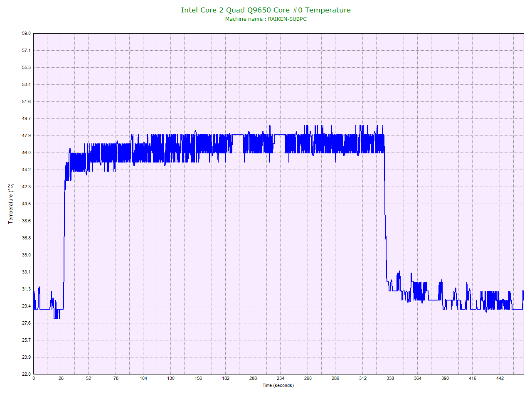Image resolution: width=532 pixels, height=399 pixels.
Task: Click the 46.0 y-axis value
Action: 26,153
